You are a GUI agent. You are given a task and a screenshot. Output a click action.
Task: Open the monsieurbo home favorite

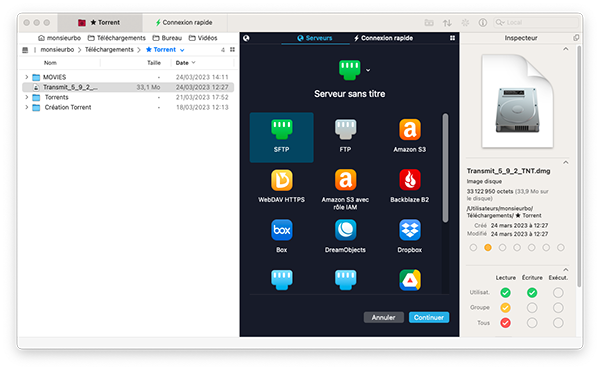point(59,38)
